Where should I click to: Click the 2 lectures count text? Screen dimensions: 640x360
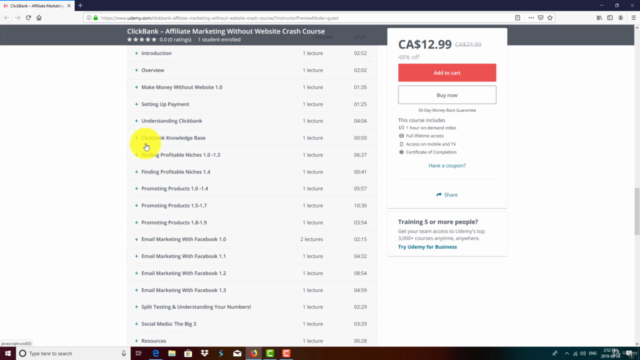311,240
